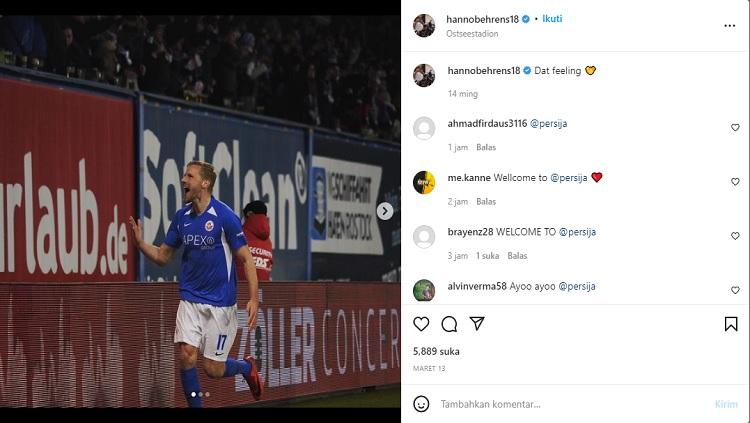Click the carousel dots indicator on photo
This screenshot has width=750, height=423.
click(200, 394)
